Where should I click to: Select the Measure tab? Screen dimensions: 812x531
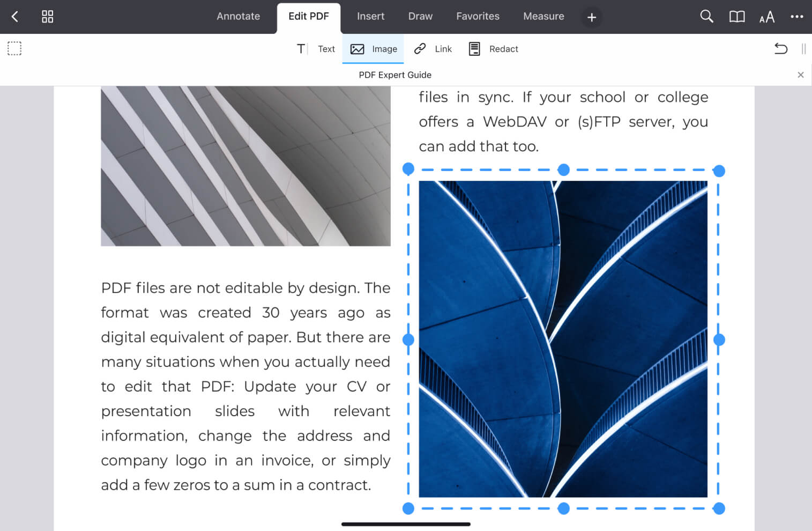click(x=543, y=17)
